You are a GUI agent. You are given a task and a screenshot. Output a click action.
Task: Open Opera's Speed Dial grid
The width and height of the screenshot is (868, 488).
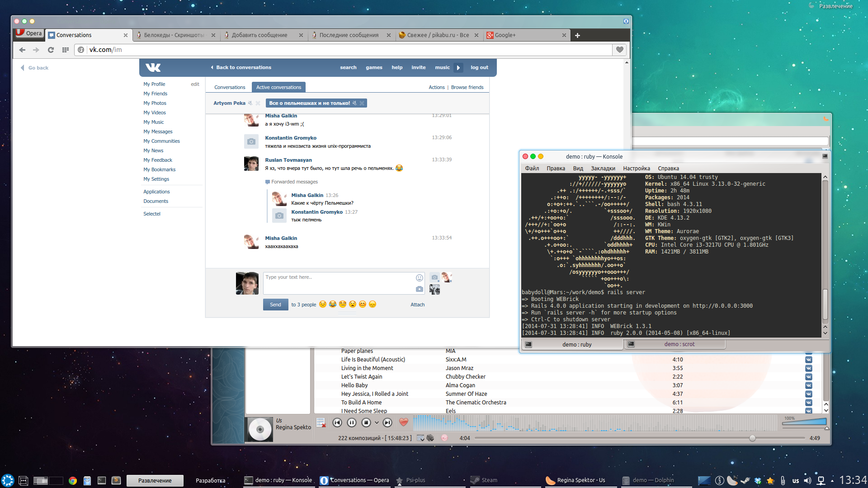65,50
